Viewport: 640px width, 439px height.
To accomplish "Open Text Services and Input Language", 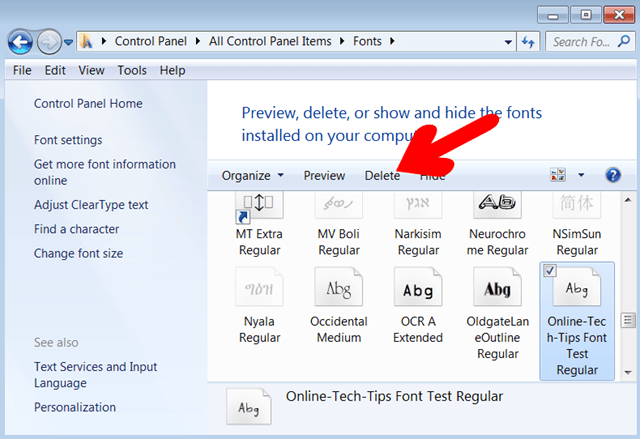I will click(x=96, y=375).
